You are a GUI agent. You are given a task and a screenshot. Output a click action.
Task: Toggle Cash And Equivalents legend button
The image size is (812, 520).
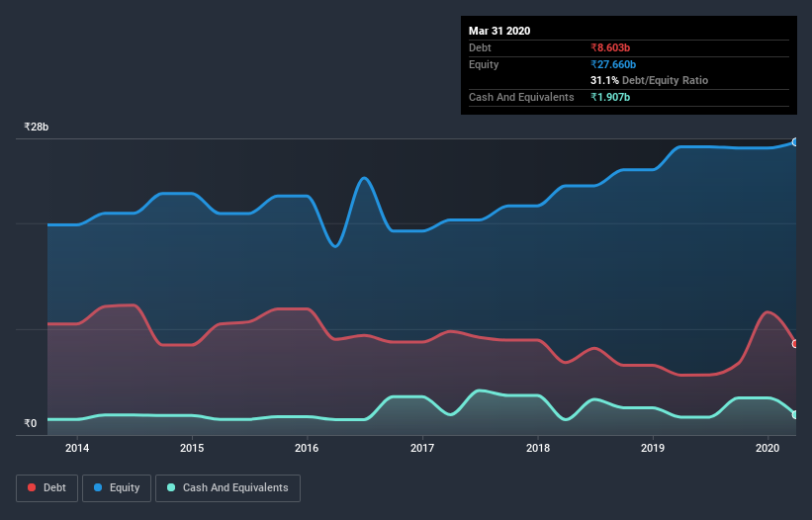tap(227, 488)
